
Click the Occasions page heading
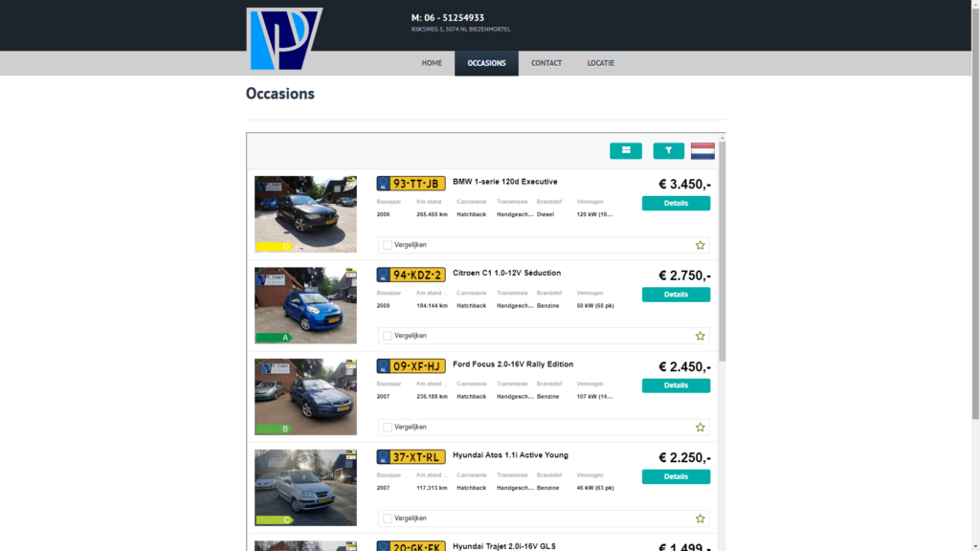pyautogui.click(x=280, y=94)
